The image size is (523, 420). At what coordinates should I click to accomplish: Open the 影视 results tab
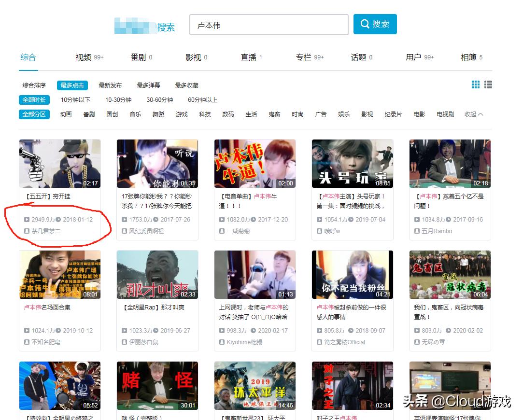197,57
